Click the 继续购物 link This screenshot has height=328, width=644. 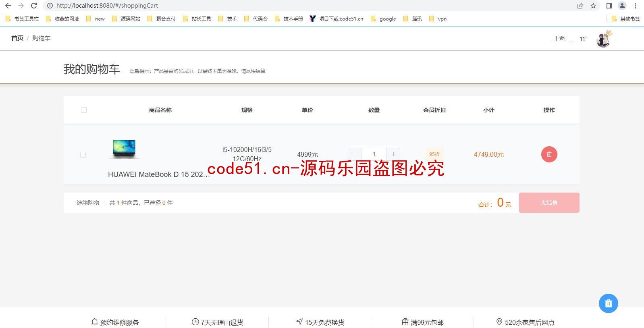[x=88, y=203]
